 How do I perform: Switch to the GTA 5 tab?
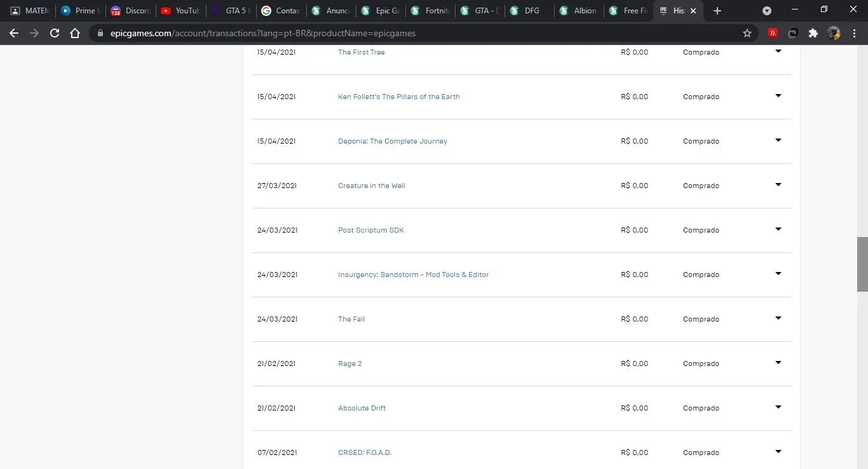pos(230,11)
